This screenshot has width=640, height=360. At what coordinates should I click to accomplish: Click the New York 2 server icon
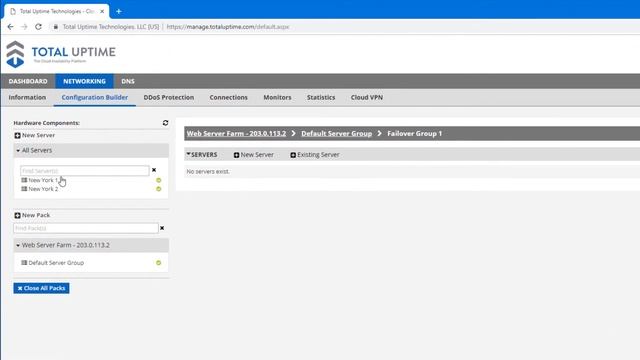24,189
